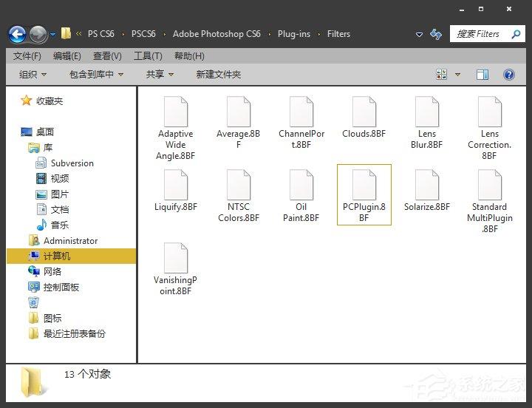Click the greyed Forward arrow button
The image size is (532, 408).
(x=38, y=34)
